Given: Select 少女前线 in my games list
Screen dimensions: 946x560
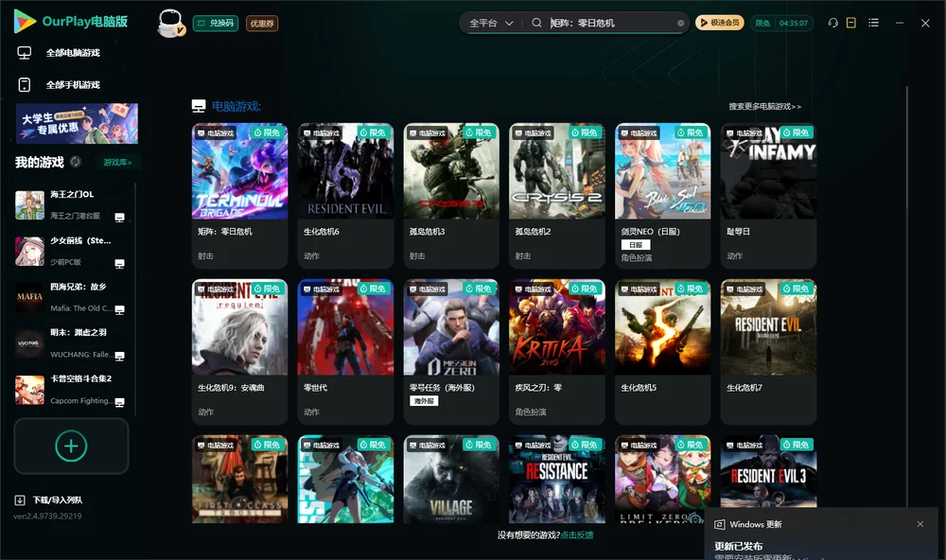Looking at the screenshot, I should tap(70, 251).
